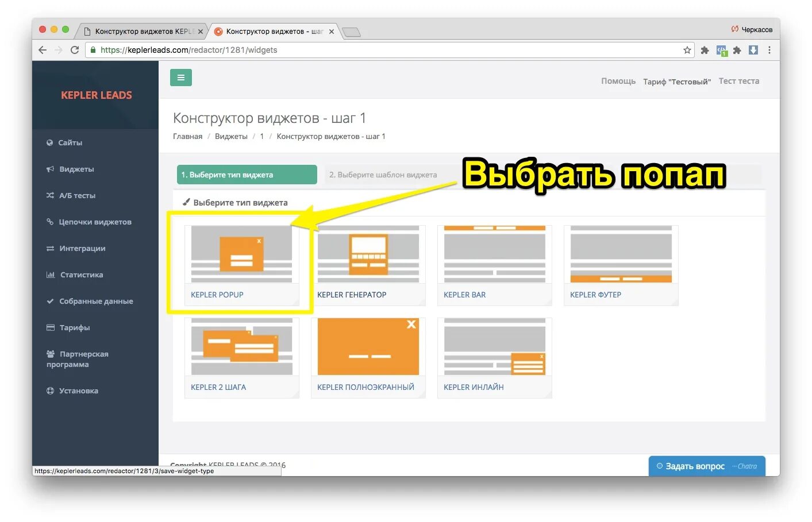The width and height of the screenshot is (812, 522).
Task: Open a new browser tab
Action: (351, 32)
